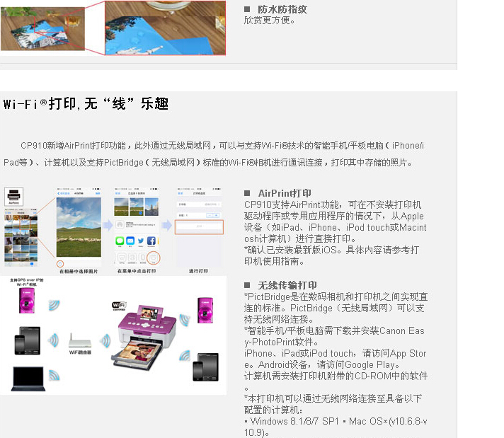Click the AirPrint printer logo icon
504x438 pixels.
[14, 196]
